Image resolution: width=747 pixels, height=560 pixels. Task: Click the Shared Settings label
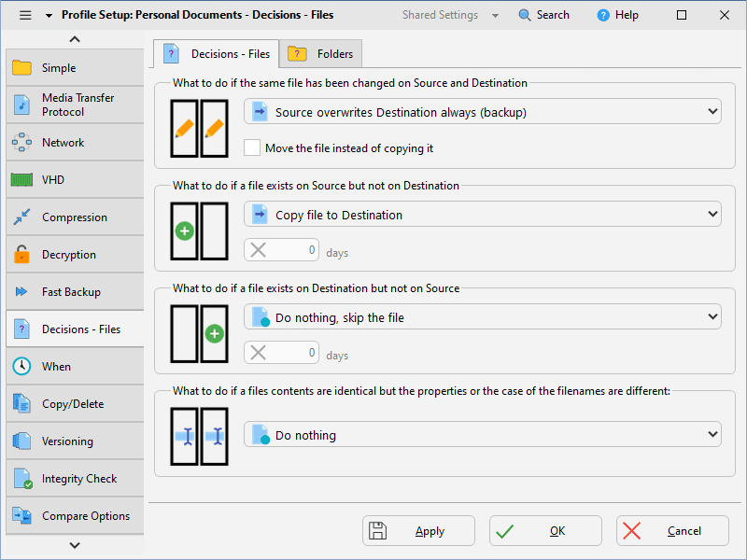(x=440, y=15)
